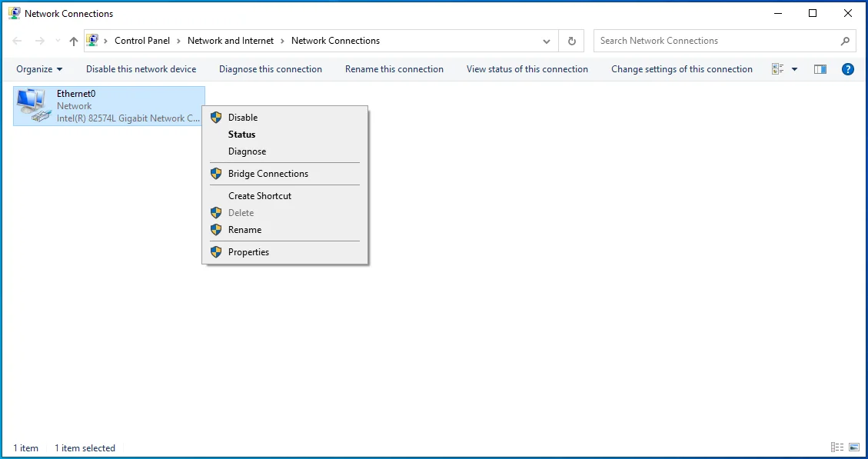This screenshot has width=868, height=459.
Task: Click the Network Connections title bar icon
Action: (15, 13)
